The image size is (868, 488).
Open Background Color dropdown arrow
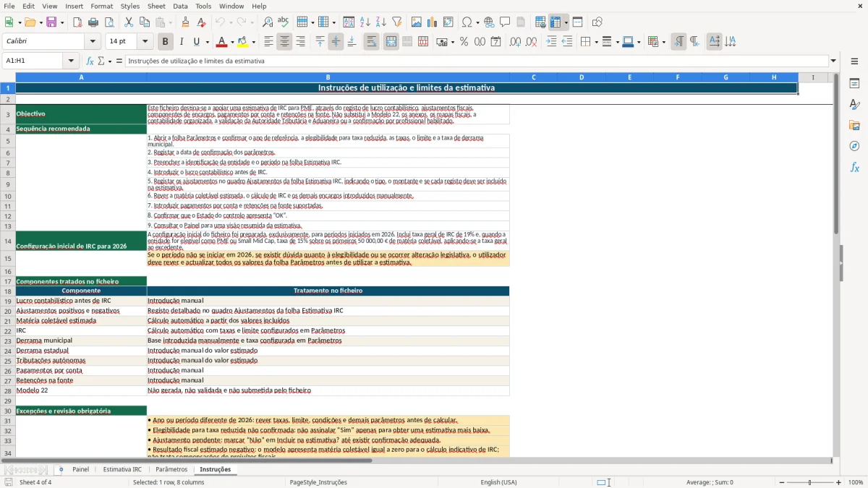pos(253,42)
